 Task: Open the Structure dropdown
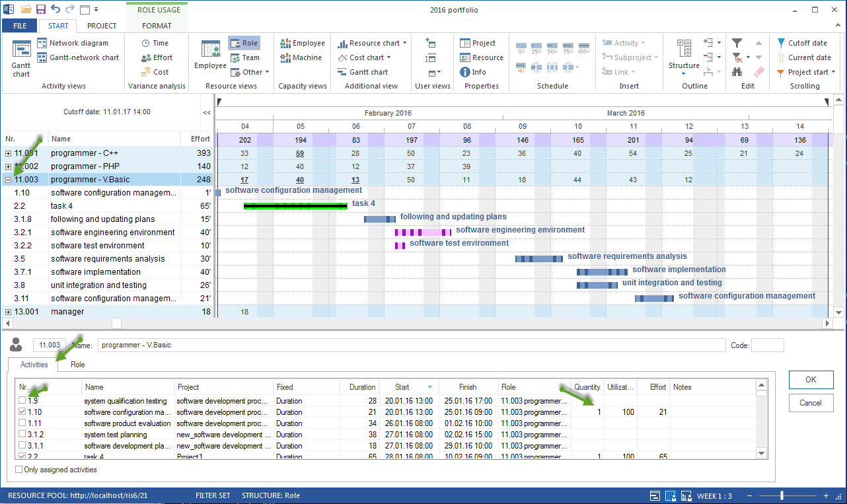684,58
